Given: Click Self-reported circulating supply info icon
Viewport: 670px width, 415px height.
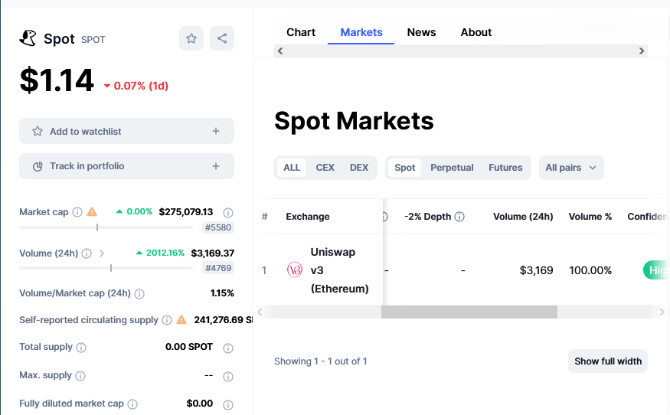Looking at the screenshot, I should pos(167,320).
